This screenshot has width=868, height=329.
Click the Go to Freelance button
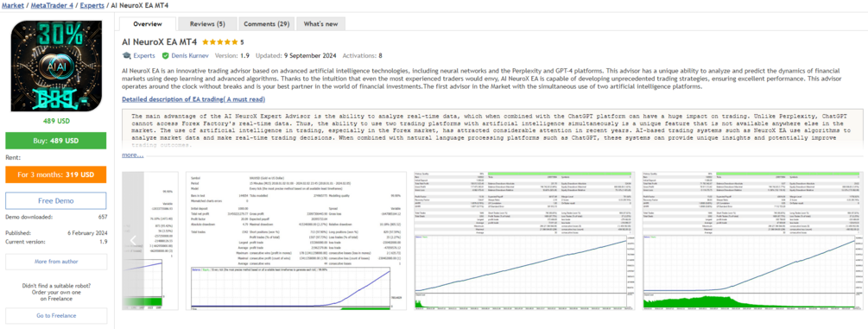click(56, 316)
